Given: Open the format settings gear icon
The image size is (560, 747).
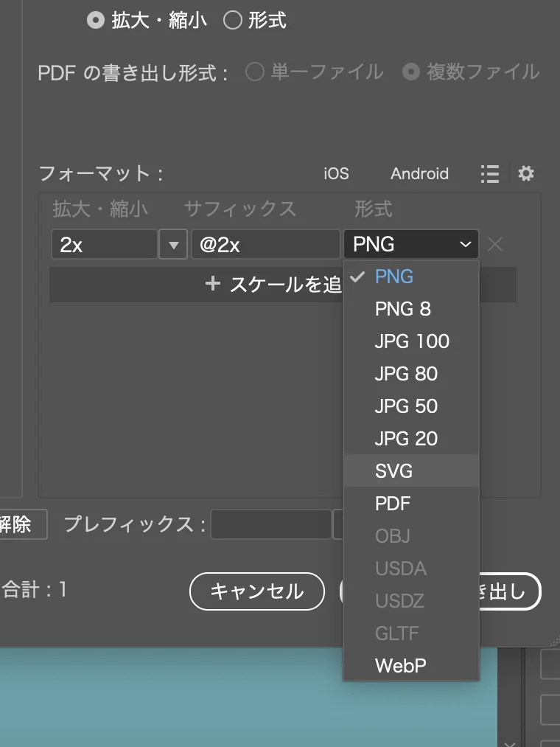Looking at the screenshot, I should coord(525,174).
